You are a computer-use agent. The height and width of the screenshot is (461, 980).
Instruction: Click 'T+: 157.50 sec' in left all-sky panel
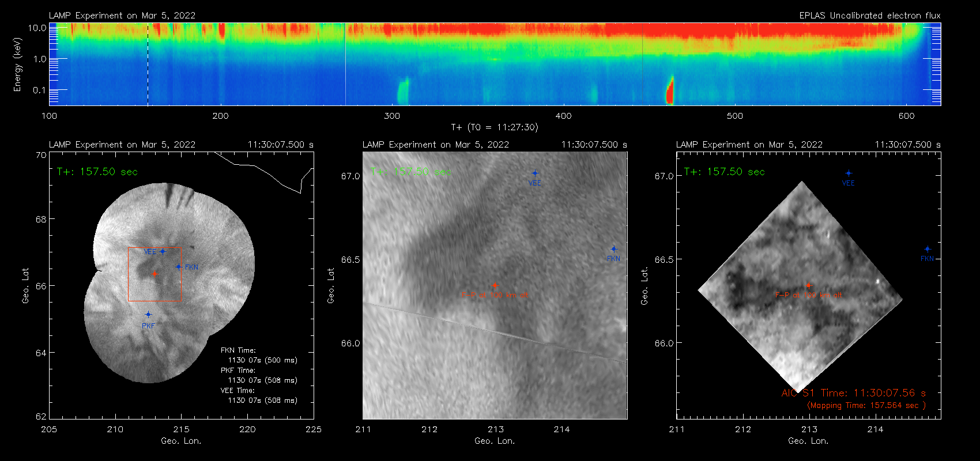[97, 172]
